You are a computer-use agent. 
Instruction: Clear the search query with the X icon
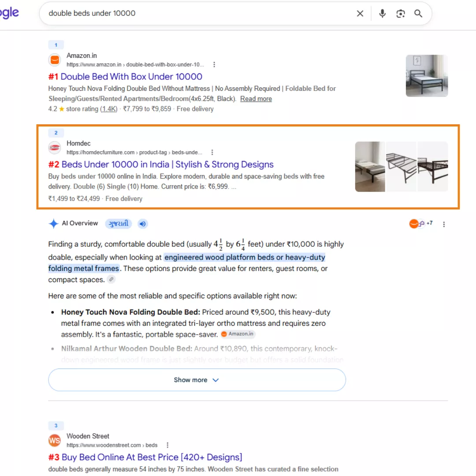pyautogui.click(x=360, y=13)
